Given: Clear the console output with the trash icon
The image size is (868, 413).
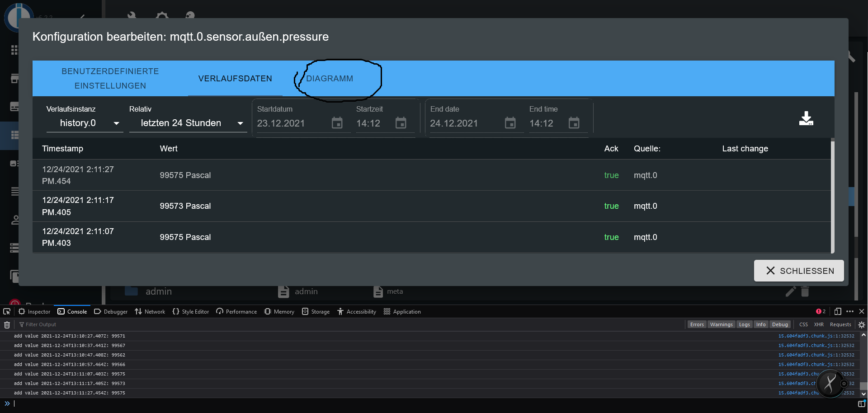Looking at the screenshot, I should 7,324.
